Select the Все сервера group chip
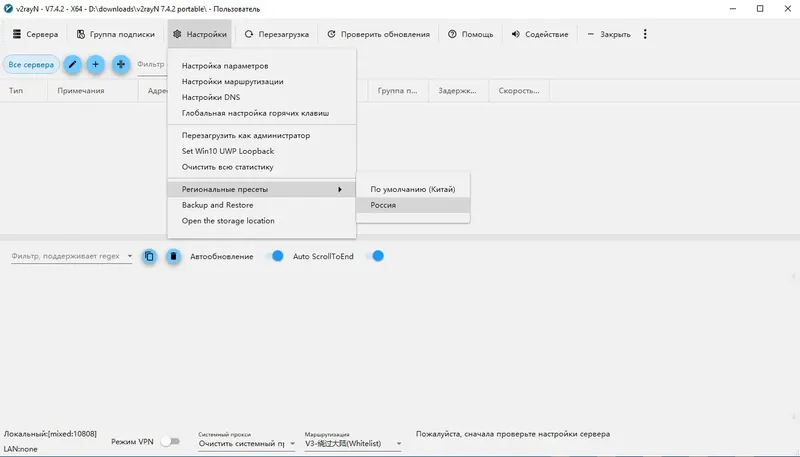Screen dimensions: 800x457 coord(31,65)
